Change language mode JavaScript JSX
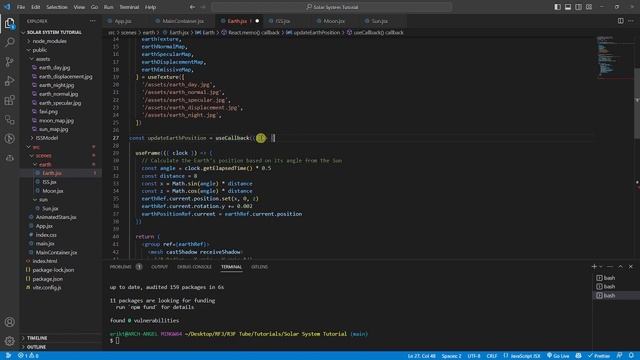640x360 pixels. tap(522, 356)
